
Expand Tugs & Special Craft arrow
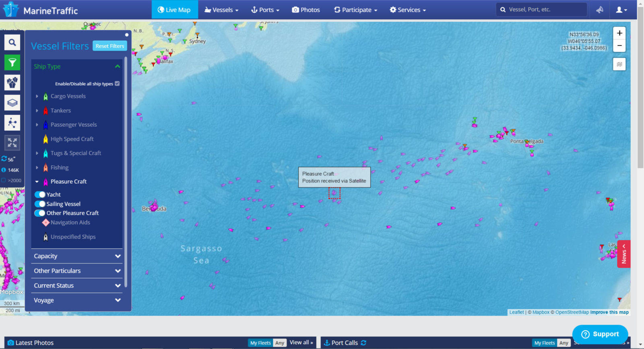click(x=37, y=153)
